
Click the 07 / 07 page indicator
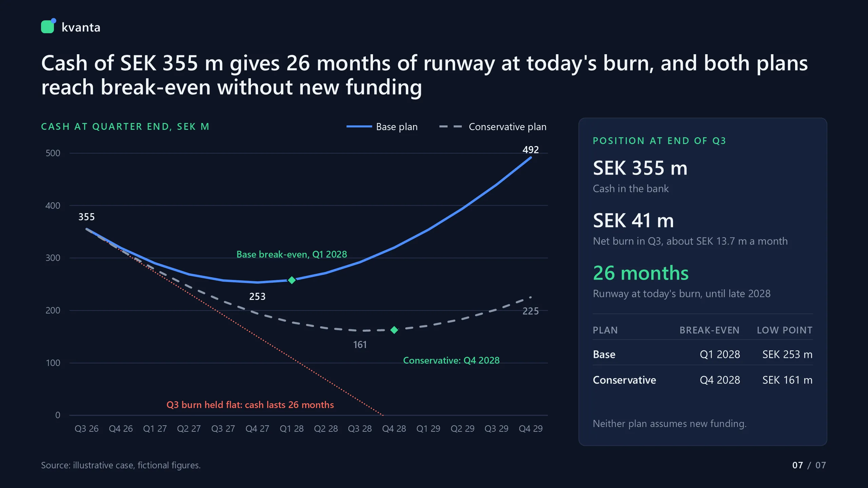(809, 465)
